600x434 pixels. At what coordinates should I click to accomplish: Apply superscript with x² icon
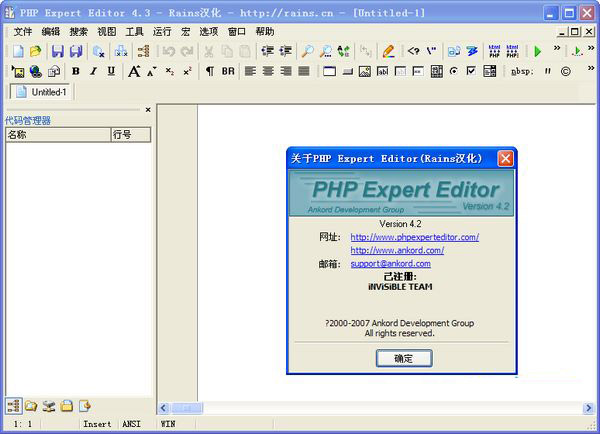pos(188,71)
